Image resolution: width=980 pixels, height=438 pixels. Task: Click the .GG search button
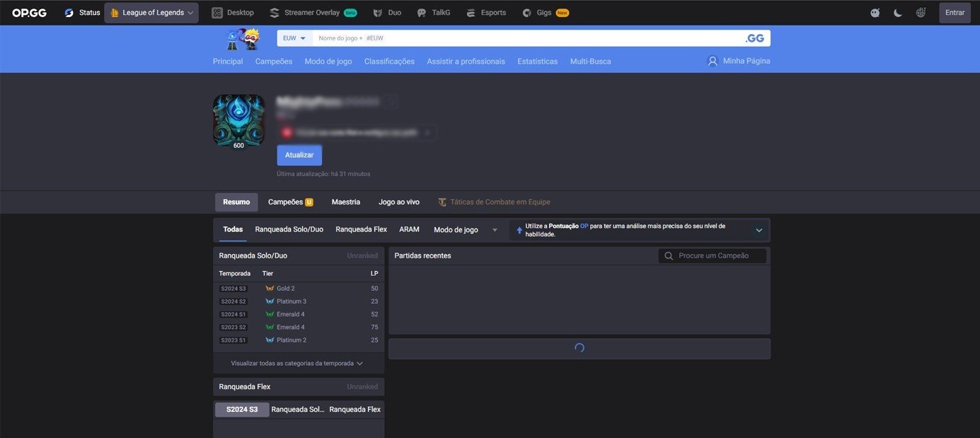[x=755, y=38]
